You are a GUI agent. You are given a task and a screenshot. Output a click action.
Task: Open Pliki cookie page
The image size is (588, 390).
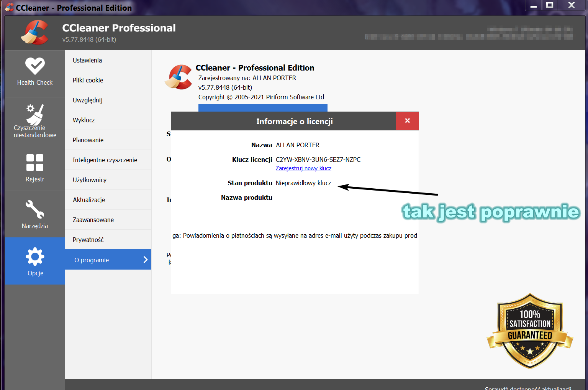(108, 80)
